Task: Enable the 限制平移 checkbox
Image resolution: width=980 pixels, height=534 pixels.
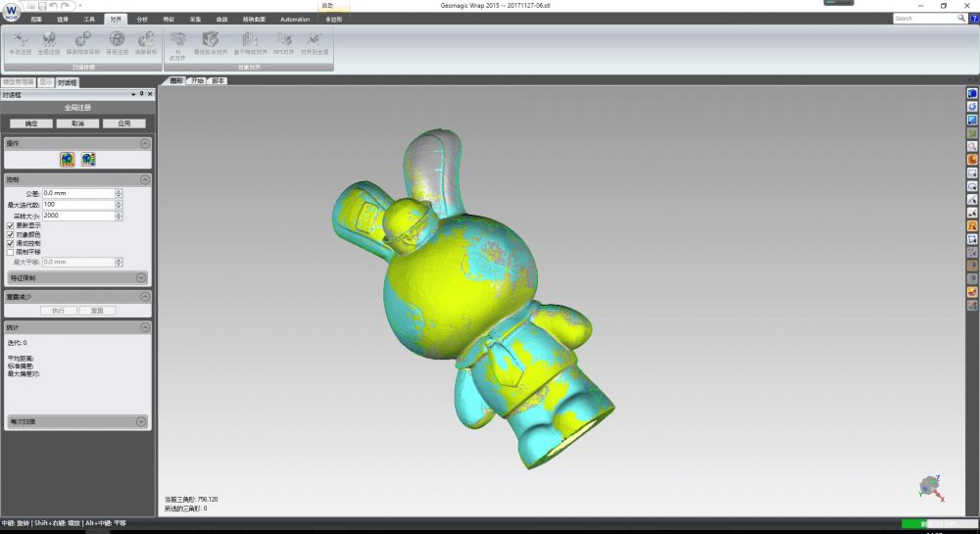Action: tap(10, 252)
